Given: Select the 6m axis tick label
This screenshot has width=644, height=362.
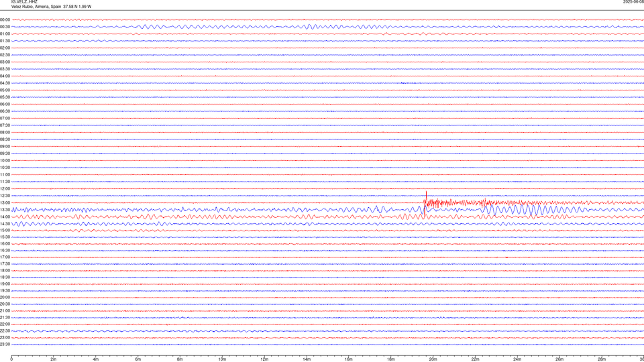Looking at the screenshot, I should point(138,359).
